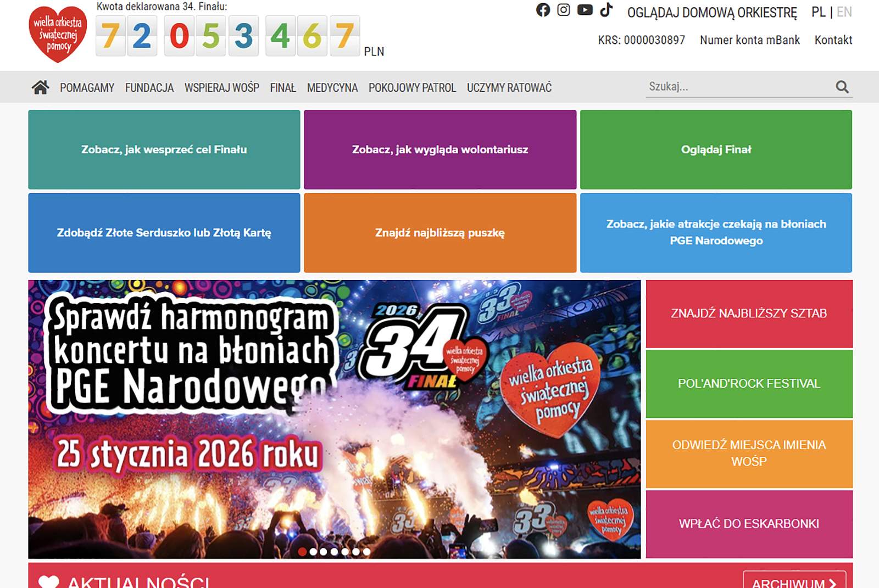The image size is (879, 588).
Task: Select the last carousel slide dot
Action: (366, 552)
